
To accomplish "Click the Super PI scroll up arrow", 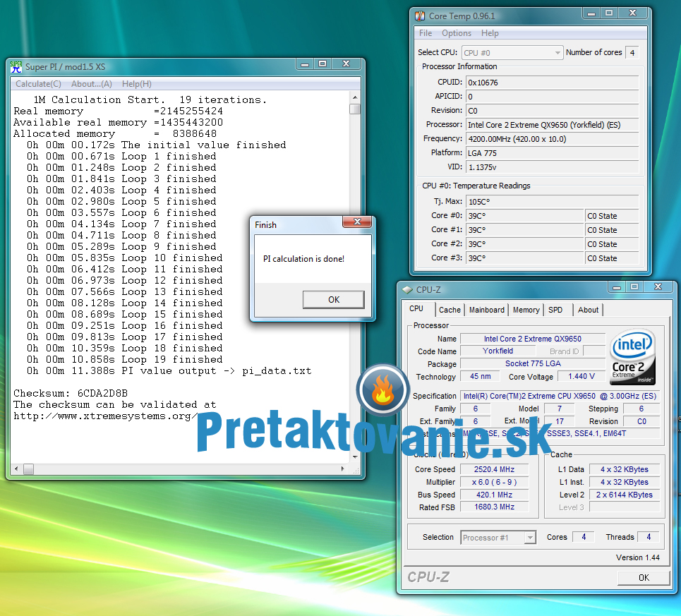I will pos(355,97).
